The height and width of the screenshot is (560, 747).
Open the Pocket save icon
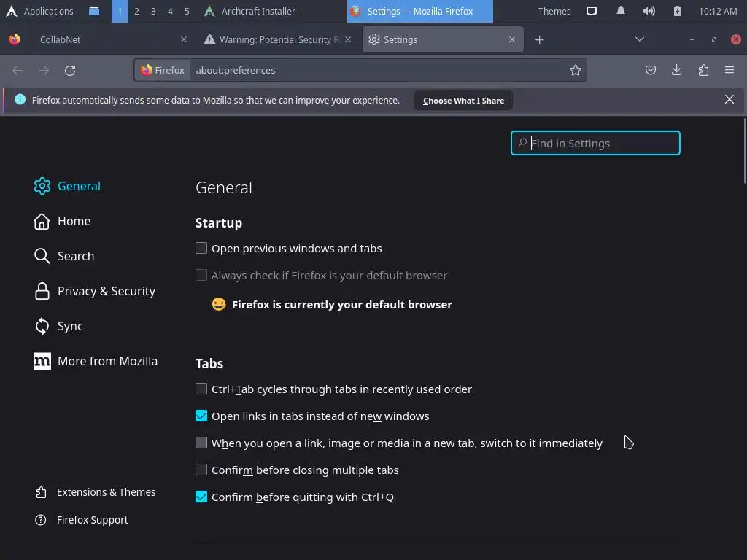651,70
